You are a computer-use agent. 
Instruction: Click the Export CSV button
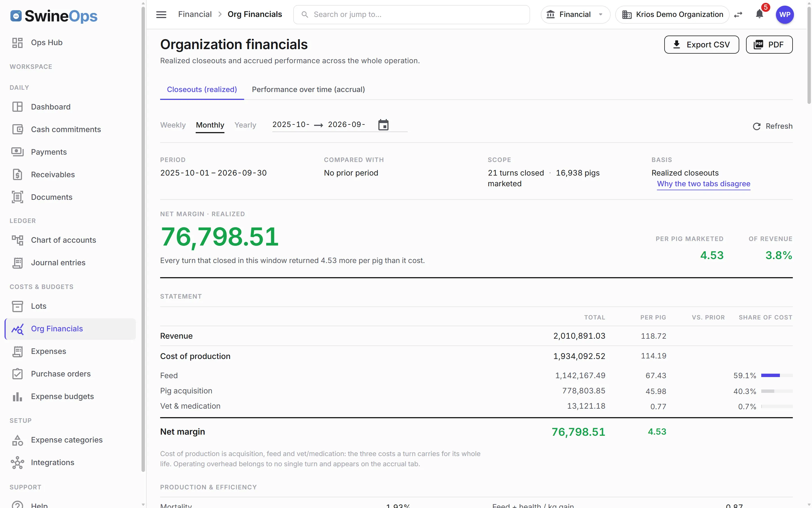tap(701, 45)
